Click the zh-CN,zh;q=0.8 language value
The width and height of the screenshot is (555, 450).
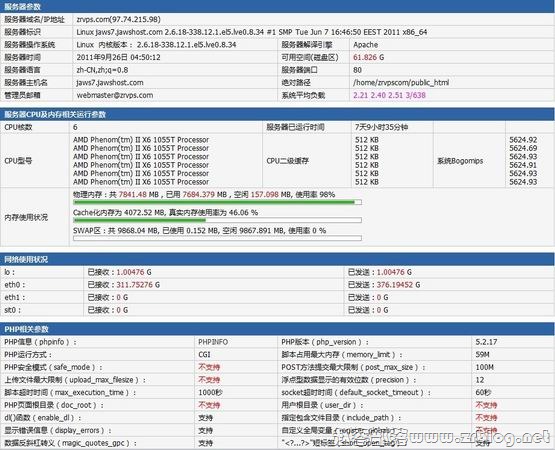102,70
